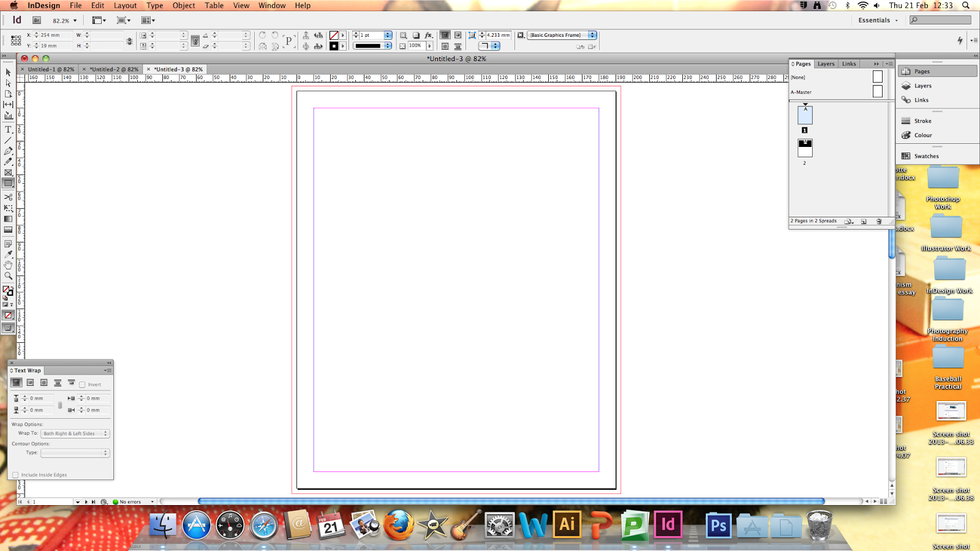Open the Object menu

click(x=183, y=6)
